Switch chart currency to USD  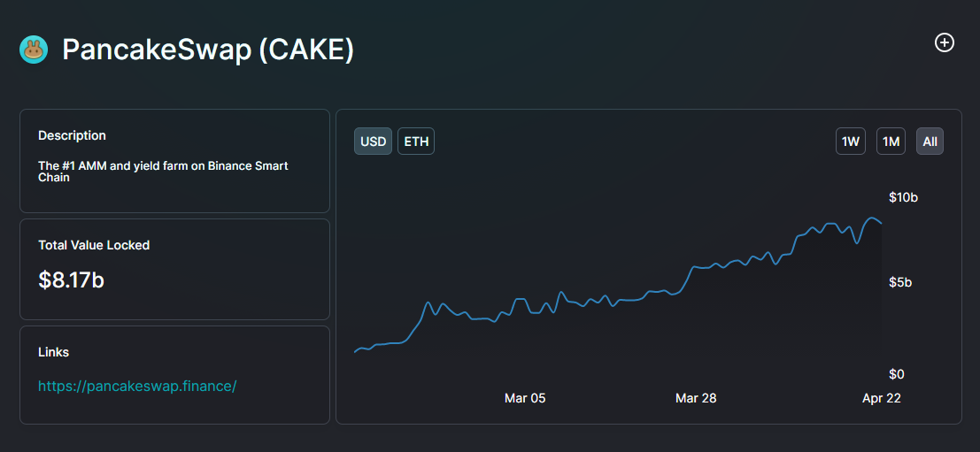click(373, 142)
